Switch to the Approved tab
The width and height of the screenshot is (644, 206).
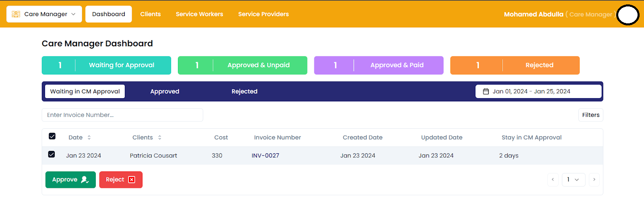coord(165,91)
